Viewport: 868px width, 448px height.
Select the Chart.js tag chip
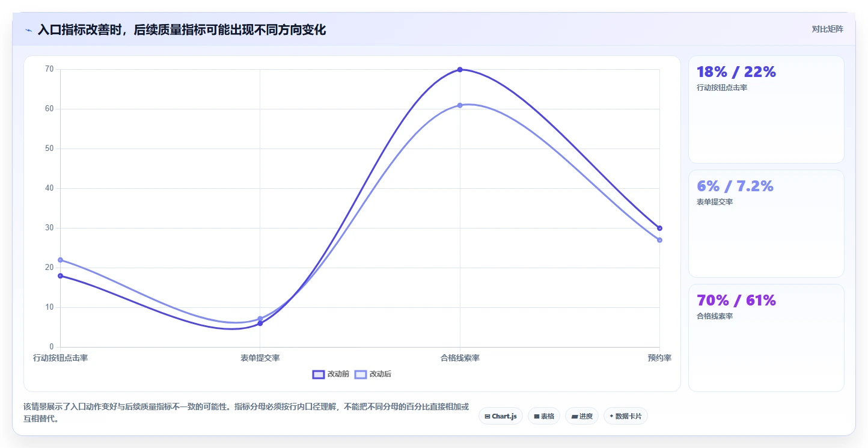point(501,416)
